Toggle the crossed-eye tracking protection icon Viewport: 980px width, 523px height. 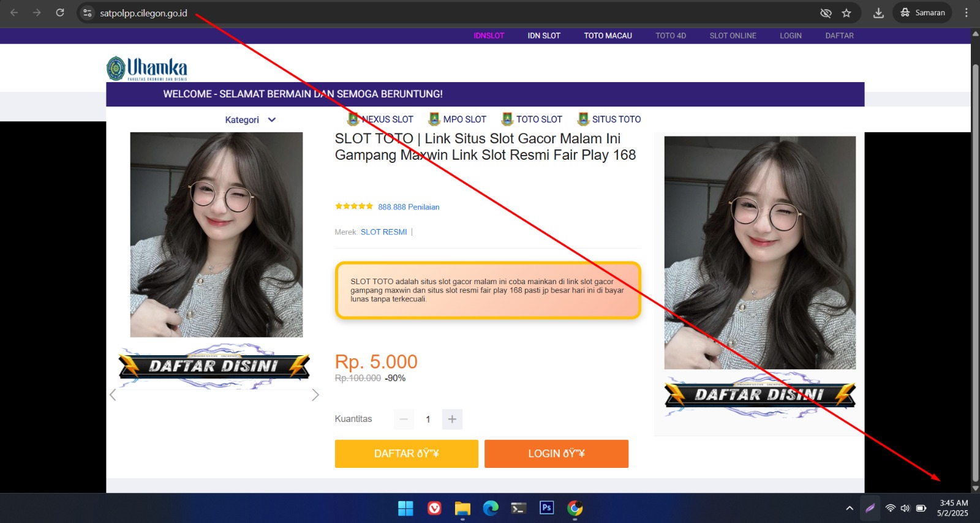[x=826, y=13]
